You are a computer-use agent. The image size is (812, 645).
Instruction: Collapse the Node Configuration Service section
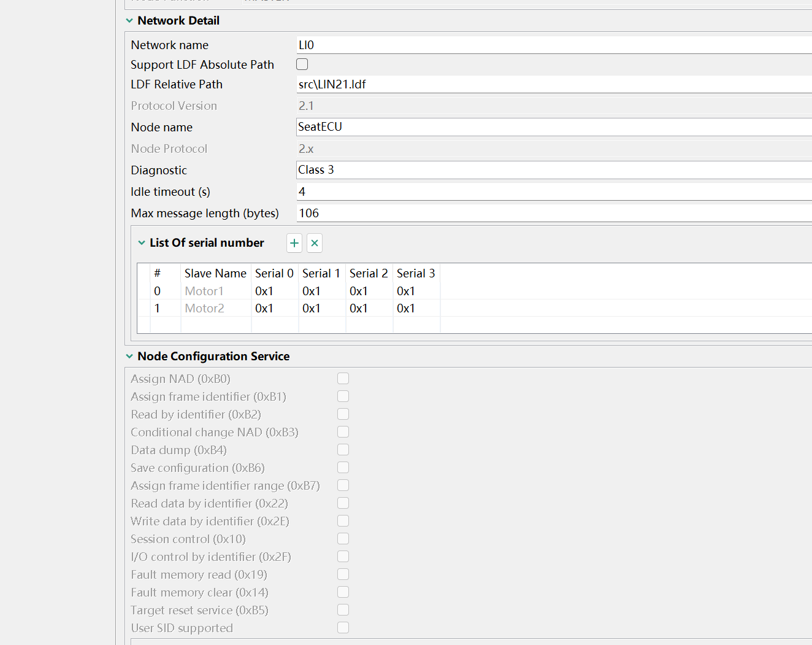coord(129,357)
